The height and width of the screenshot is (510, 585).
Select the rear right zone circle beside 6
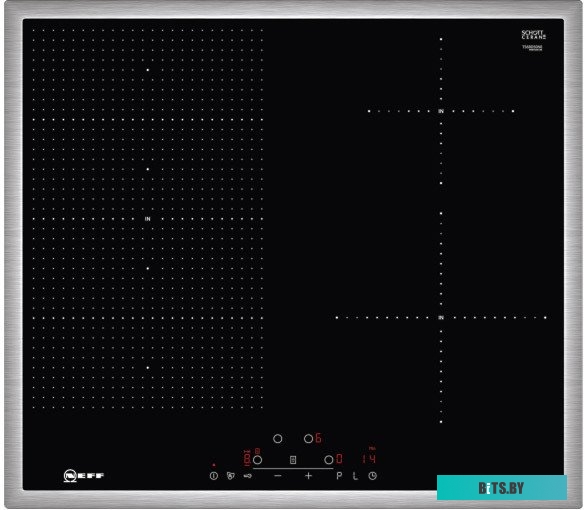308,439
